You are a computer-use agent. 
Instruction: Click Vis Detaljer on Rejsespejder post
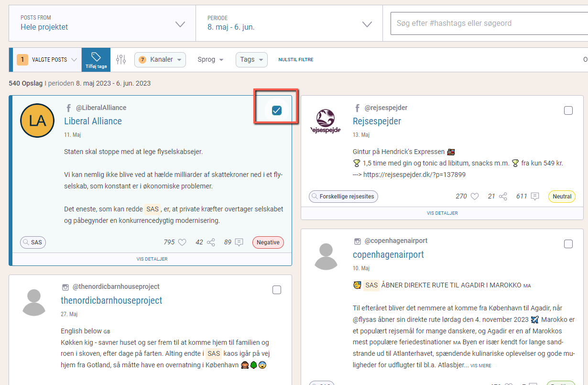point(442,213)
